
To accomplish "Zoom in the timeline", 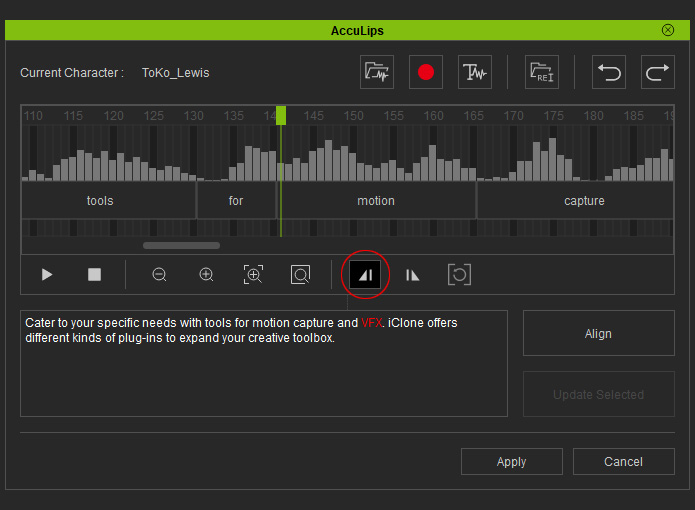I will (x=206, y=274).
